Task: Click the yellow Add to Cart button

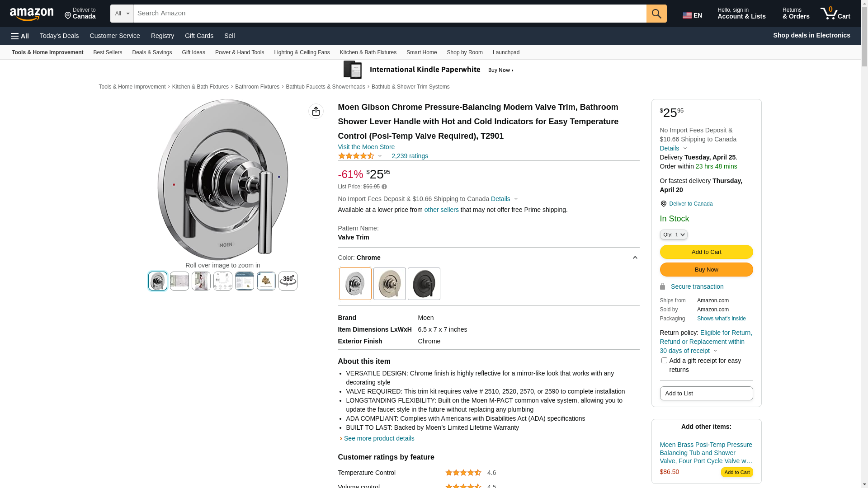Action: [x=706, y=252]
